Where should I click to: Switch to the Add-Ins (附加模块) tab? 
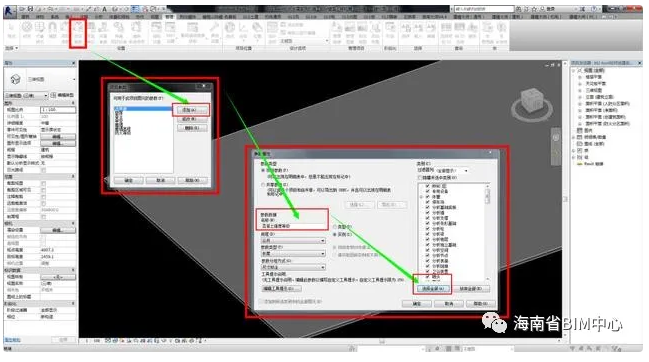[187, 17]
